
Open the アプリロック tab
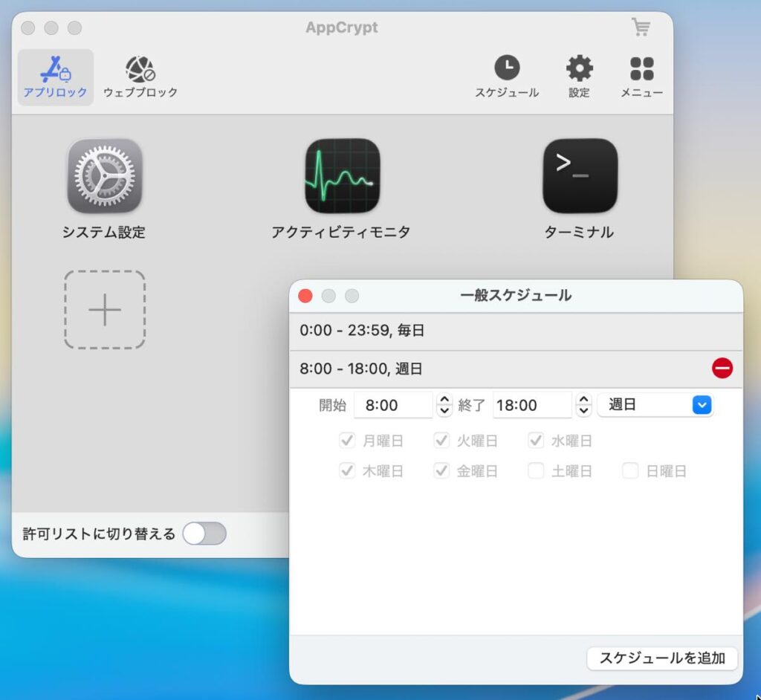coord(55,77)
